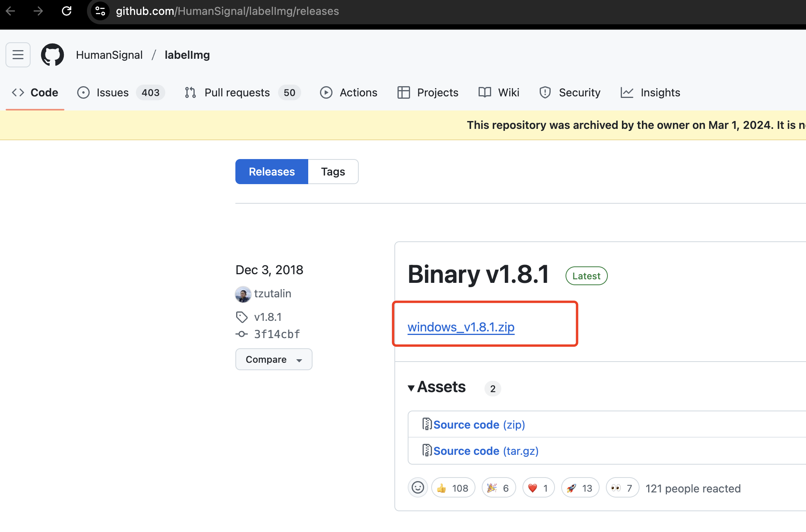This screenshot has height=532, width=806.
Task: Open the Projects tab
Action: (x=428, y=92)
